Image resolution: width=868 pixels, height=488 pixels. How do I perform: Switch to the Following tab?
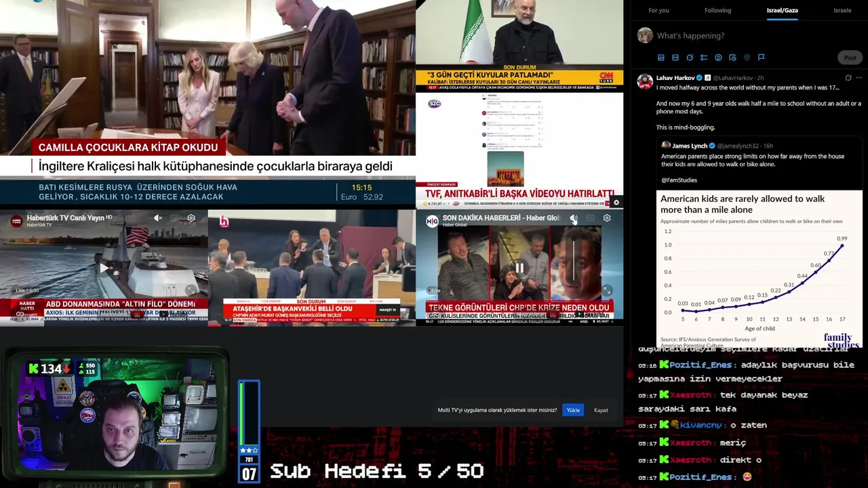pyautogui.click(x=717, y=10)
